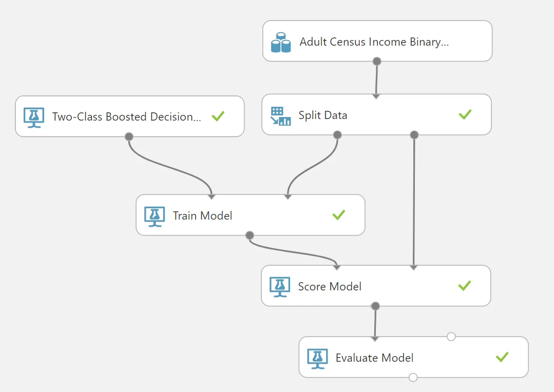Screen dimensions: 554x392
Task: Click the green checkmark on Split Data
Action: click(x=465, y=114)
